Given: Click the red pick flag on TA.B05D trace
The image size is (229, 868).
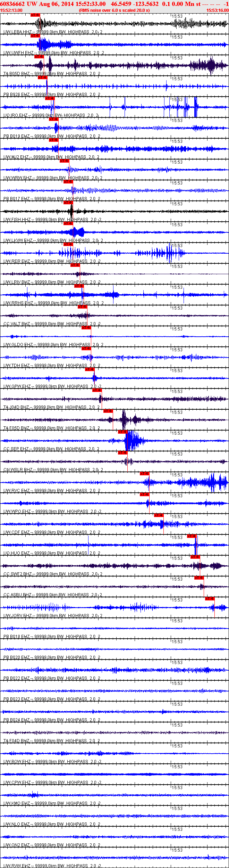Looking at the screenshot, I should (39, 57).
